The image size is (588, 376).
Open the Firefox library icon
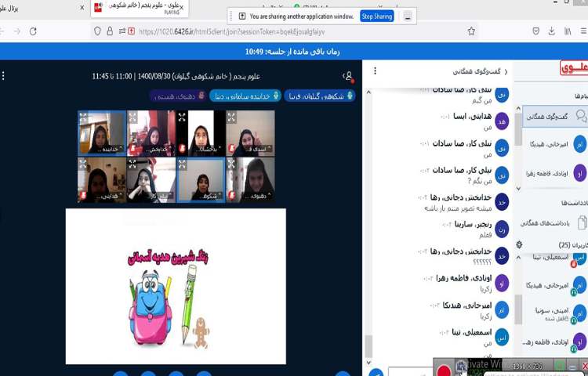pyautogui.click(x=568, y=31)
